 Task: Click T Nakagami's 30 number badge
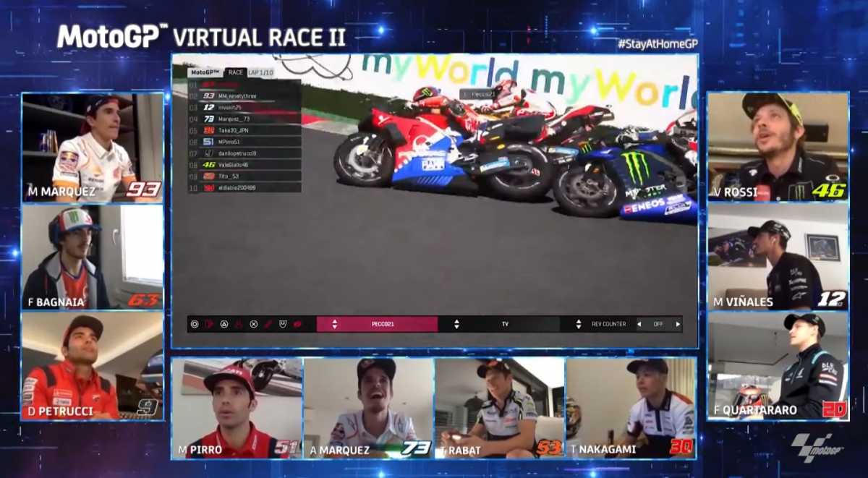681,447
